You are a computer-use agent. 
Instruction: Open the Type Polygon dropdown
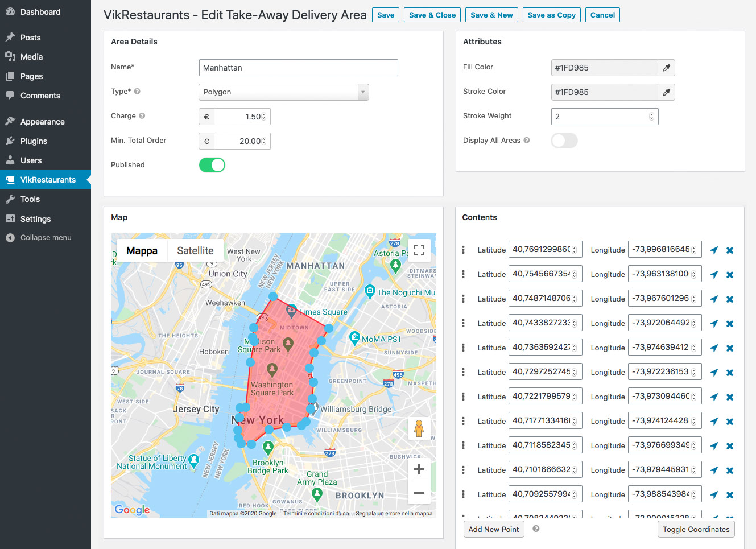[284, 92]
